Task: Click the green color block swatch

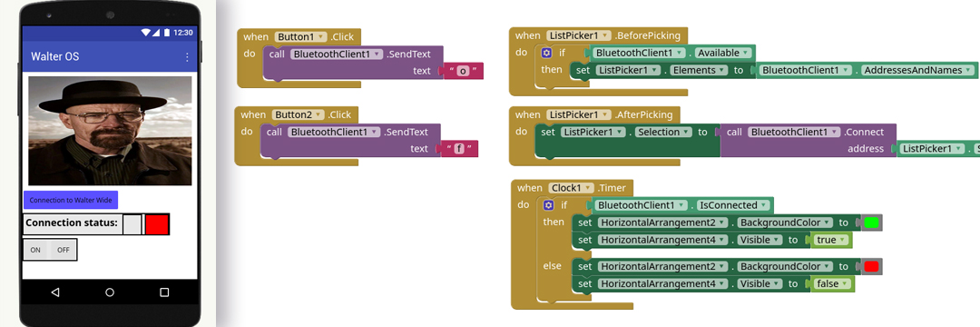Action: pos(870,223)
